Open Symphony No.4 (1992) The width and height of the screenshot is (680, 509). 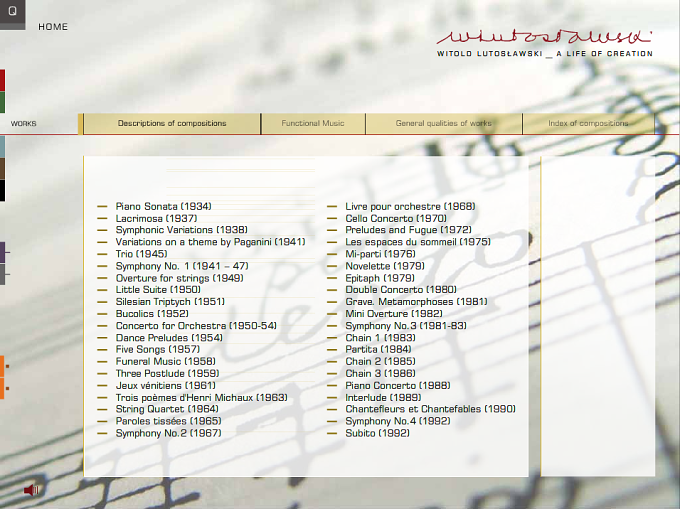coord(398,422)
